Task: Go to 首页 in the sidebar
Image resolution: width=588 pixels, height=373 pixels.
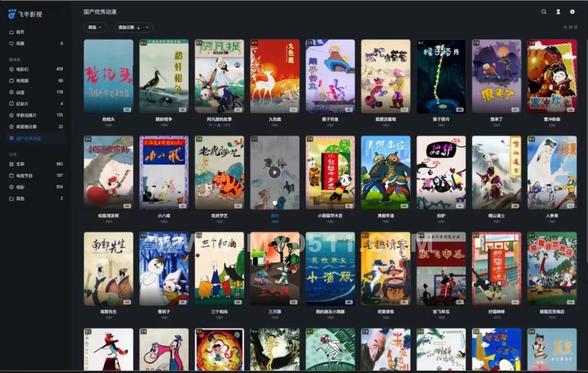Action: coord(20,32)
